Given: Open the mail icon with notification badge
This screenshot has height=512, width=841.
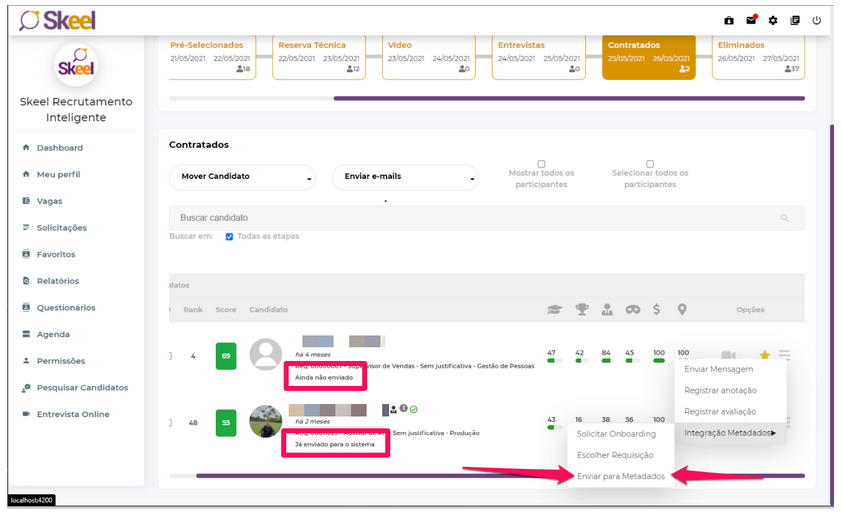Looking at the screenshot, I should 751,20.
